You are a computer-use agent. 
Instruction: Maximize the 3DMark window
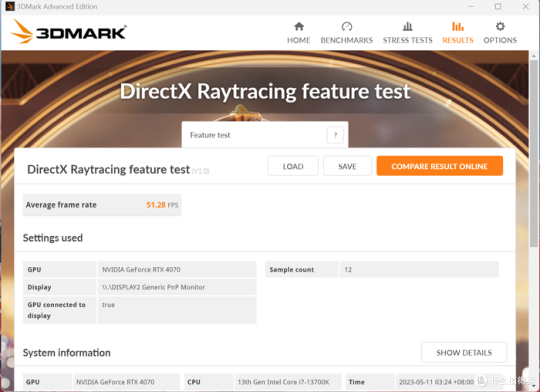click(498, 6)
